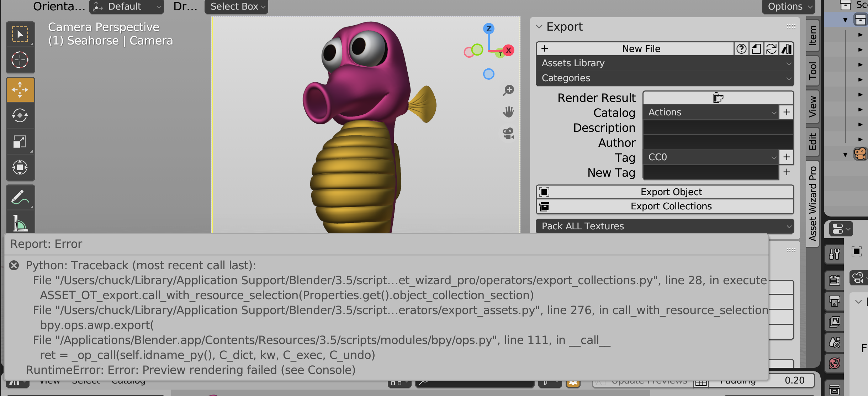Click the help question mark icon

(x=741, y=49)
